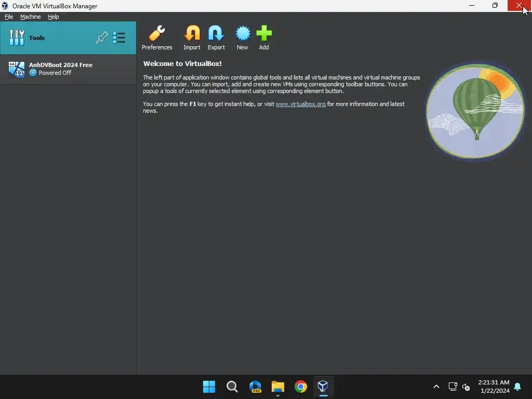The image size is (532, 399).
Task: Open the File menu
Action: (9, 17)
